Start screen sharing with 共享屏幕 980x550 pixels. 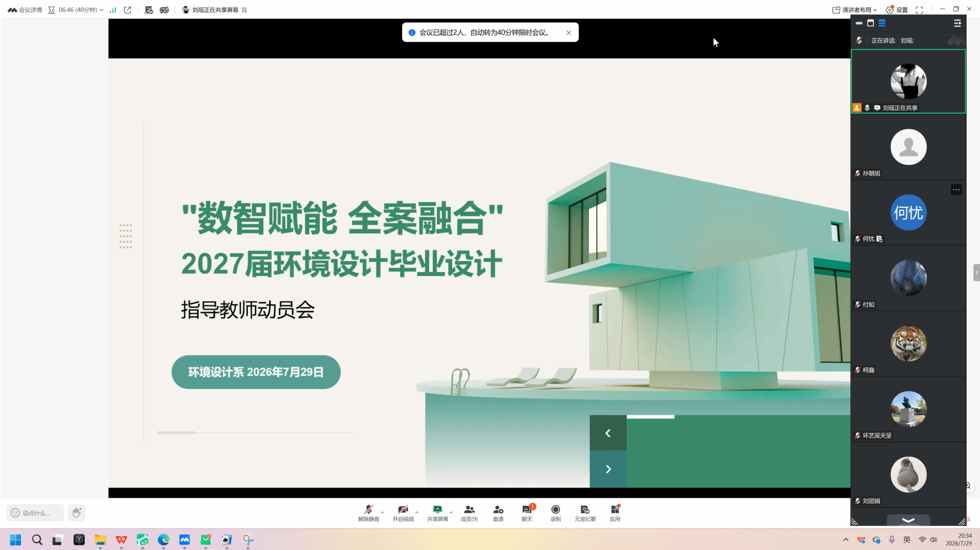pyautogui.click(x=437, y=513)
